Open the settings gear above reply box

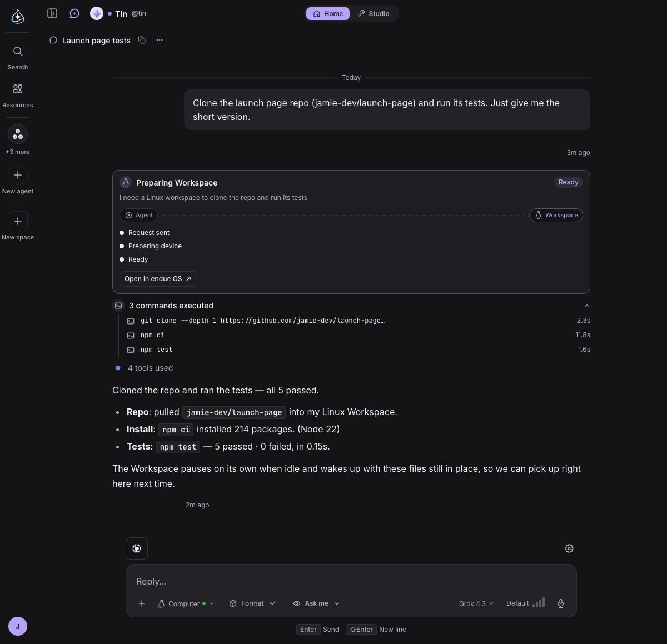coord(569,548)
